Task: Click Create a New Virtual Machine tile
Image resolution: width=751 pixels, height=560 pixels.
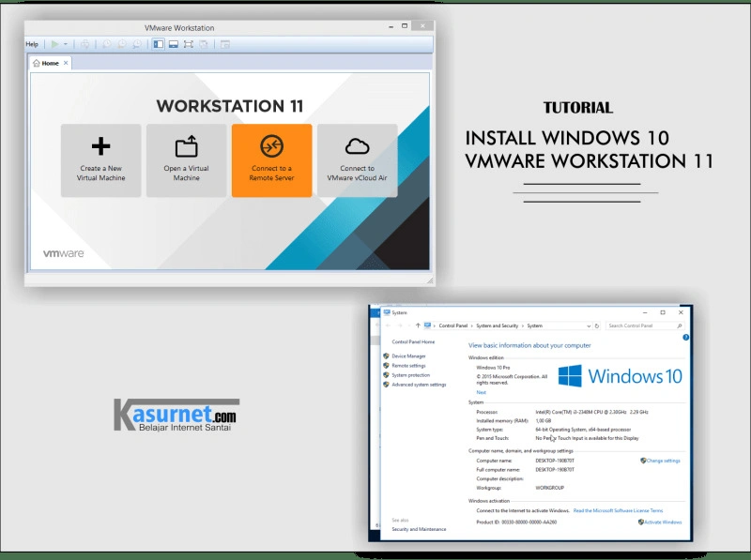Action: (x=101, y=160)
